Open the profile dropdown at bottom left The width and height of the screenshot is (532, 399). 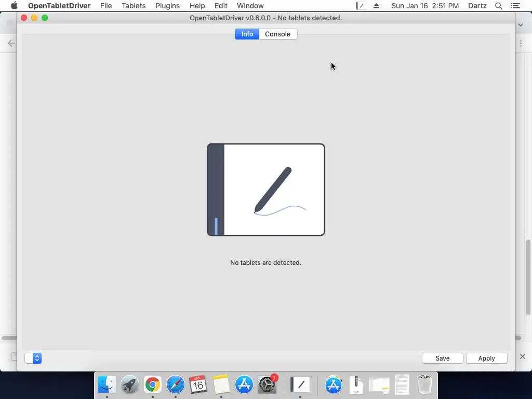point(33,358)
